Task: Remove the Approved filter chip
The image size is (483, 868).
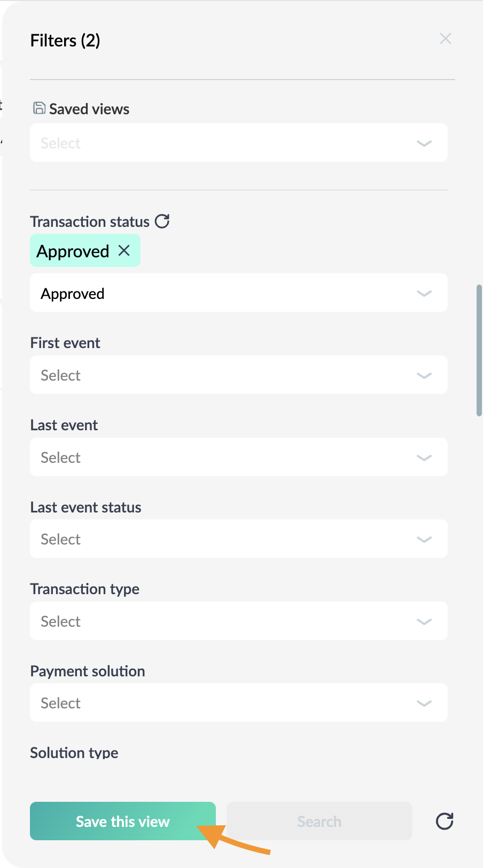Action: 124,250
